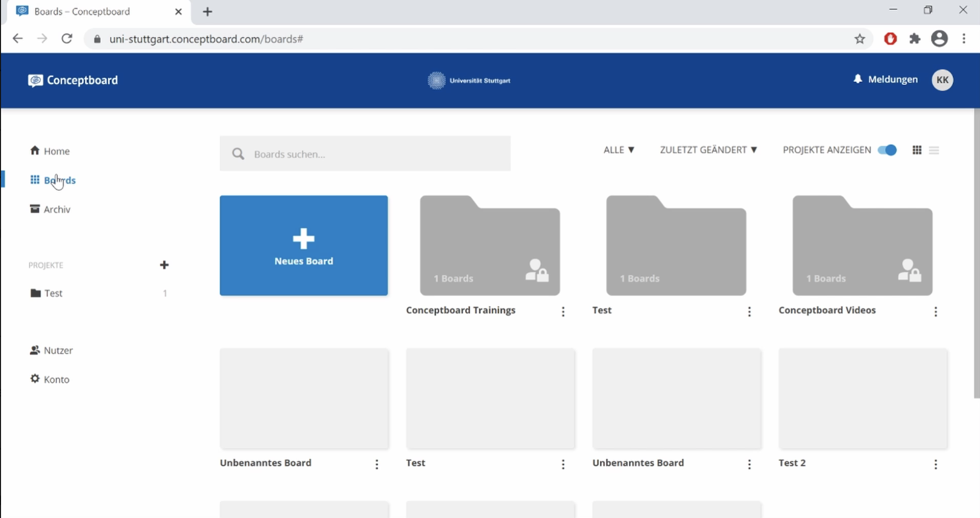This screenshot has width=980, height=518.
Task: Click the page vertical scrollbar
Action: pyautogui.click(x=976, y=253)
